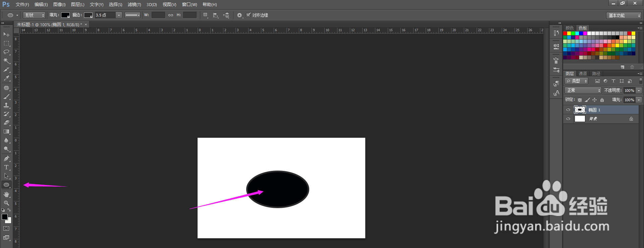
Task: Toggle the Align Edges checkbox
Action: 249,15
